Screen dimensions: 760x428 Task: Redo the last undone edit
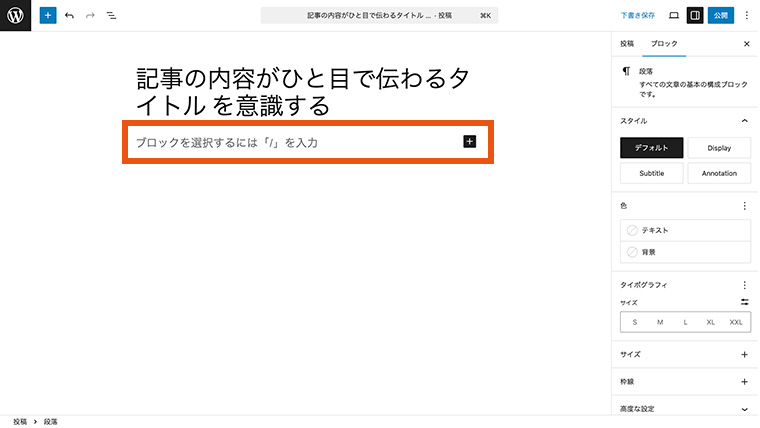90,16
